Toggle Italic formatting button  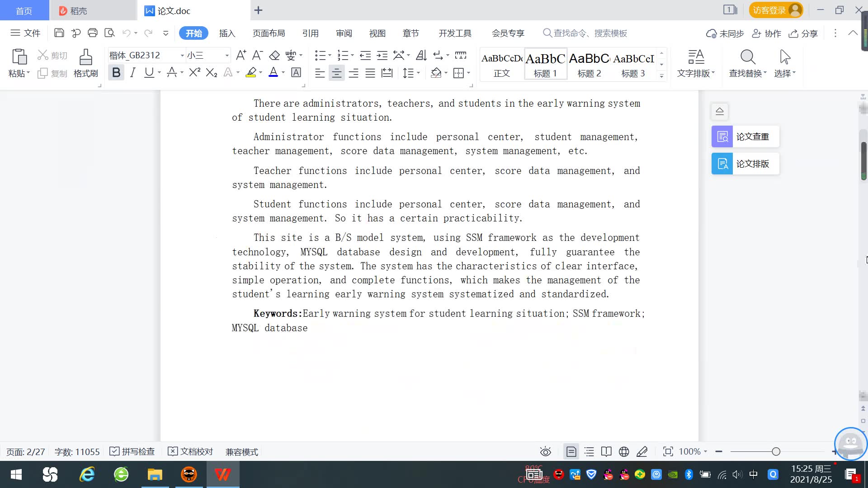pos(132,73)
